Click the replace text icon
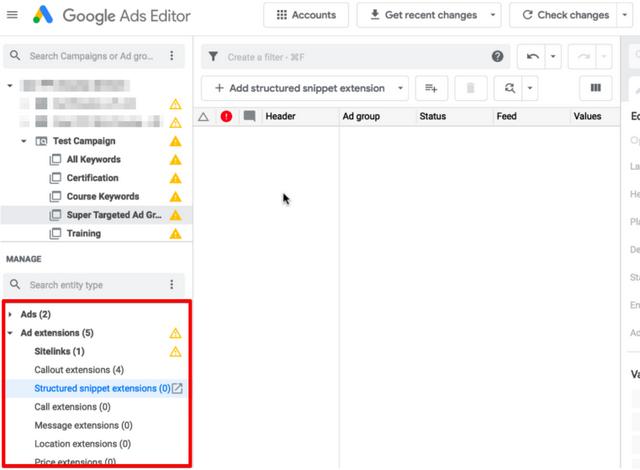The width and height of the screenshot is (640, 470). tap(509, 88)
